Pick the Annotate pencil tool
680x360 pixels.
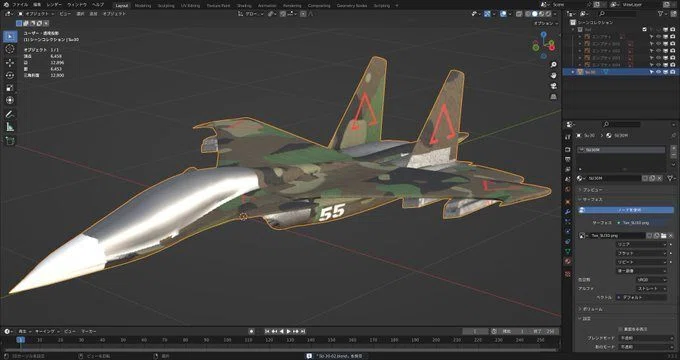tap(10, 114)
